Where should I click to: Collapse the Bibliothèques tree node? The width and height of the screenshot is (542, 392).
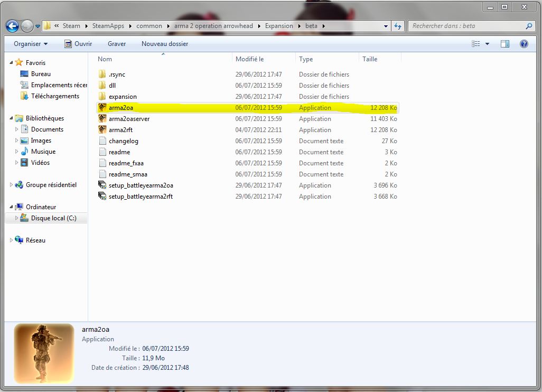[x=12, y=118]
